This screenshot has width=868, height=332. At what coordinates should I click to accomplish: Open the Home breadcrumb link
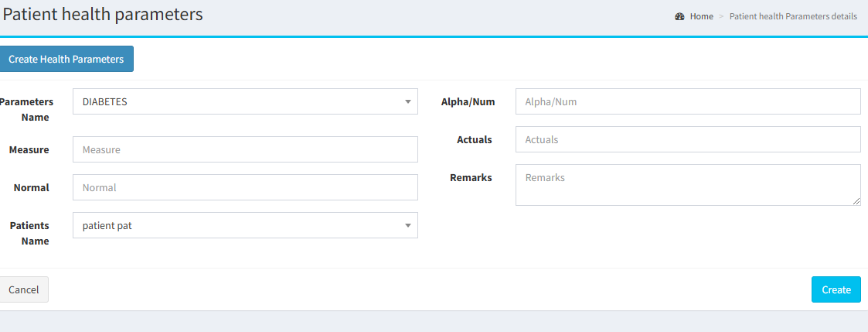pos(701,16)
